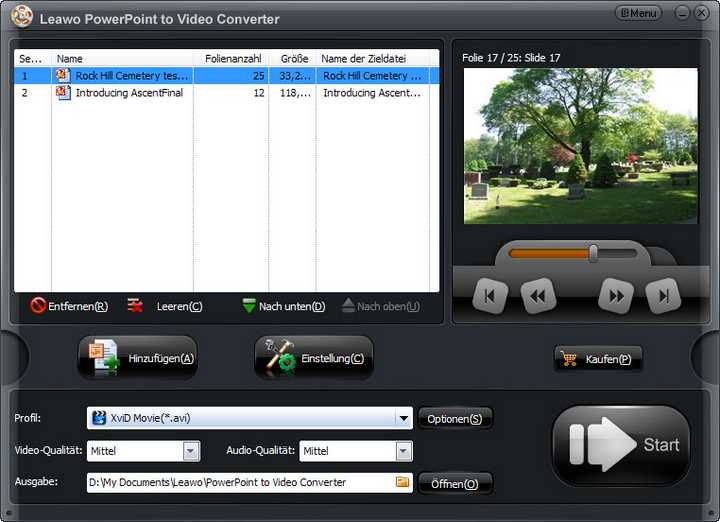This screenshot has width=720, height=522.
Task: Open the Menu button in title bar
Action: [638, 13]
